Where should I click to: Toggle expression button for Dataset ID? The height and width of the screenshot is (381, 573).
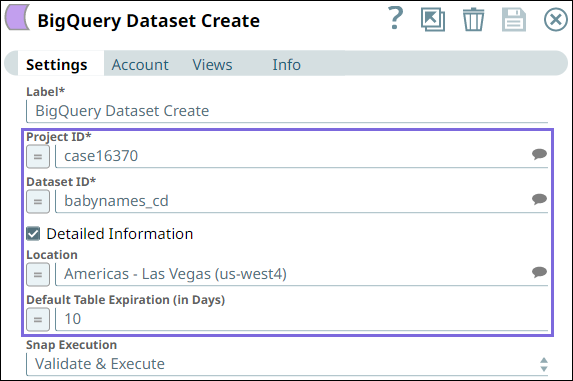pyautogui.click(x=38, y=202)
